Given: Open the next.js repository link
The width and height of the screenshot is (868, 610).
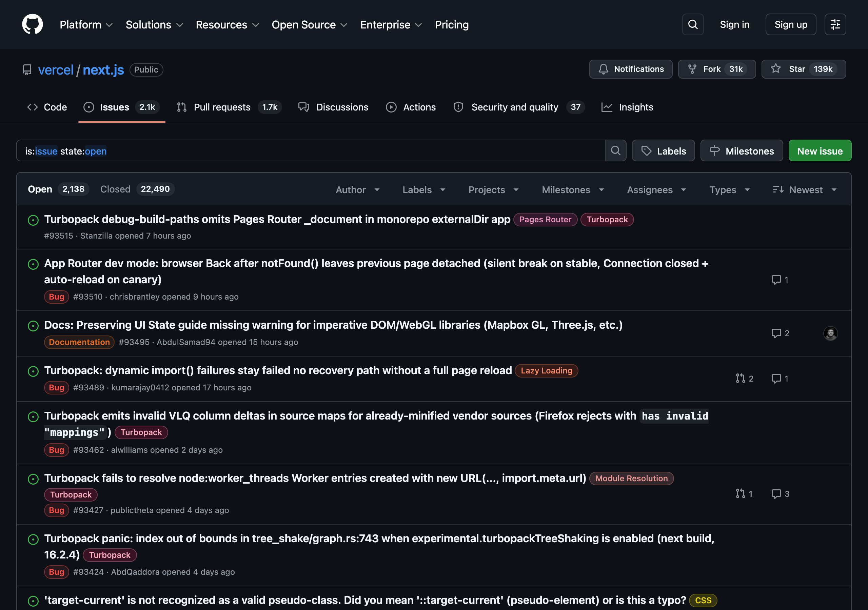Looking at the screenshot, I should [103, 70].
